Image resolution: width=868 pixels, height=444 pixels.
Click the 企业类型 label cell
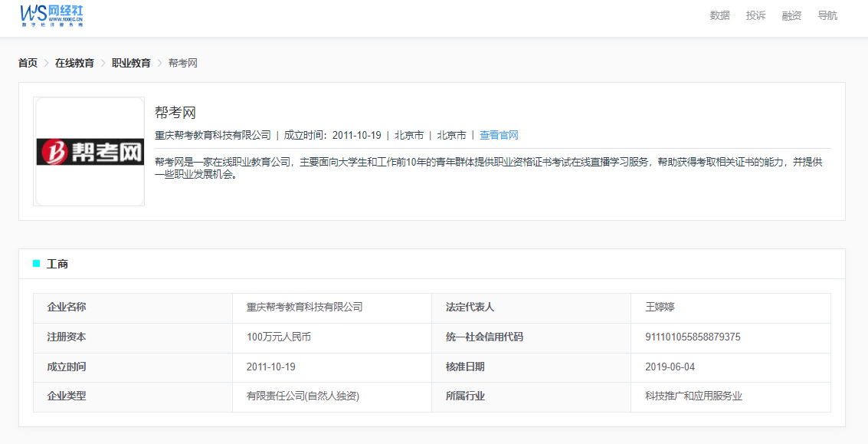[x=133, y=397]
